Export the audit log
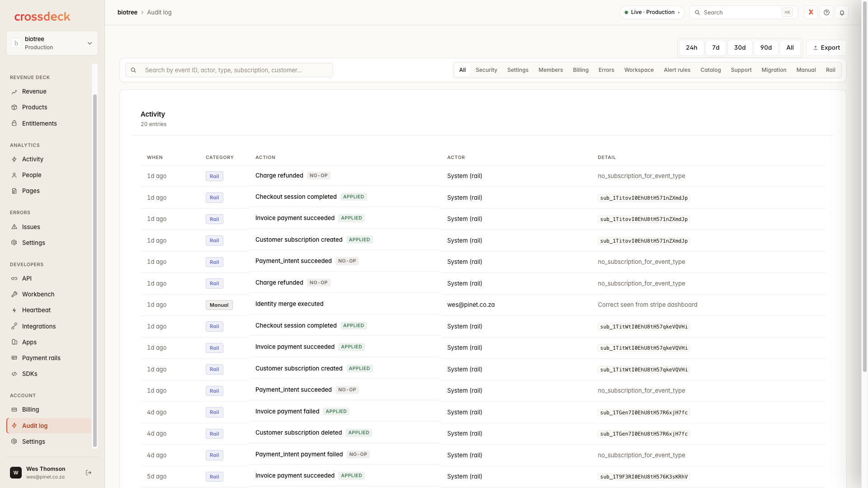The image size is (868, 488). point(826,48)
